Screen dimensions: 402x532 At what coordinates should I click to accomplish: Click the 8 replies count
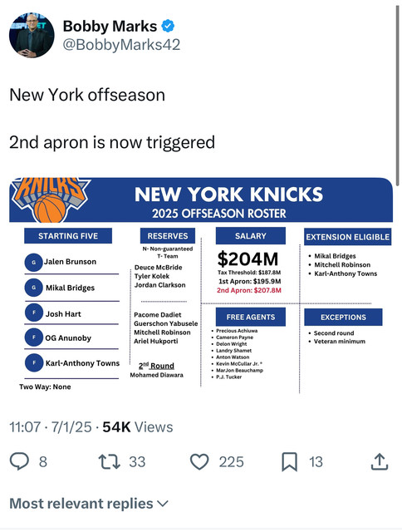pos(43,462)
